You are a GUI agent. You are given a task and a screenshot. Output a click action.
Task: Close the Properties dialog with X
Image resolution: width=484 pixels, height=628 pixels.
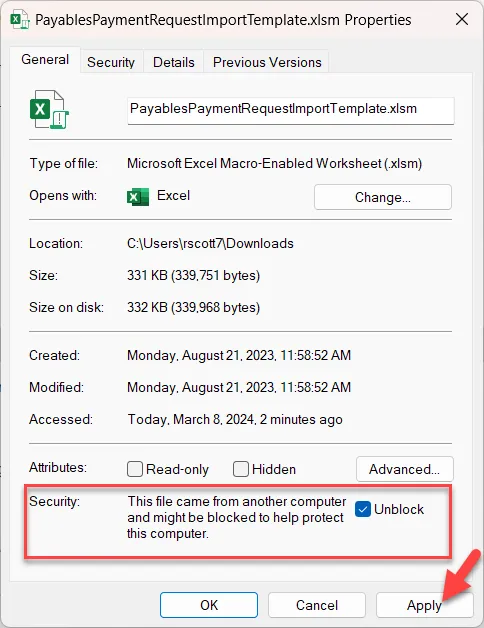462,19
